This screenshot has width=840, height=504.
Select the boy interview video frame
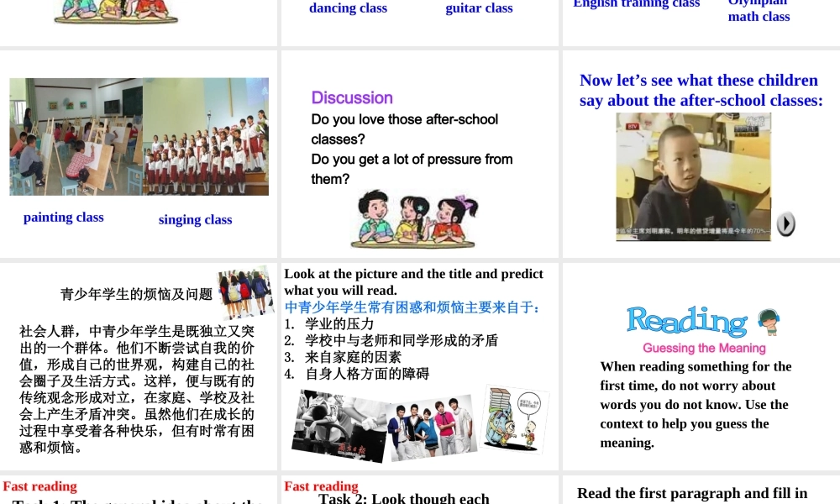click(x=693, y=176)
